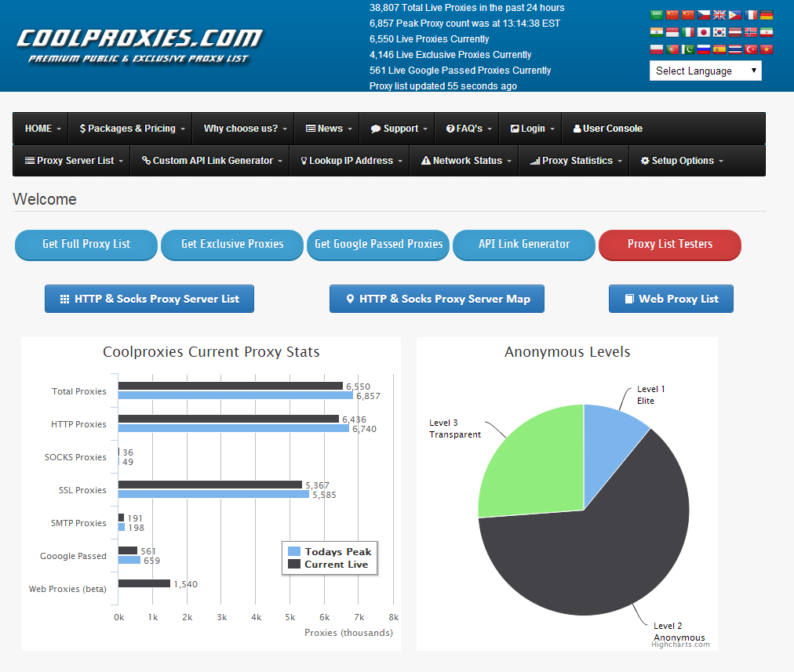
Task: Click the Japan flag
Action: click(704, 32)
